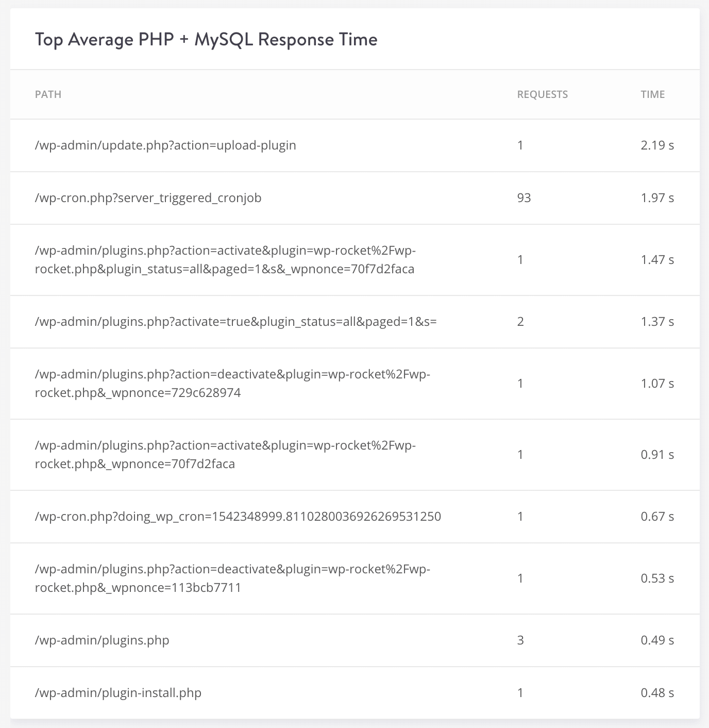The width and height of the screenshot is (709, 728).
Task: Click the activate wp-rocket path with plugin_status=all
Action: [x=225, y=260]
